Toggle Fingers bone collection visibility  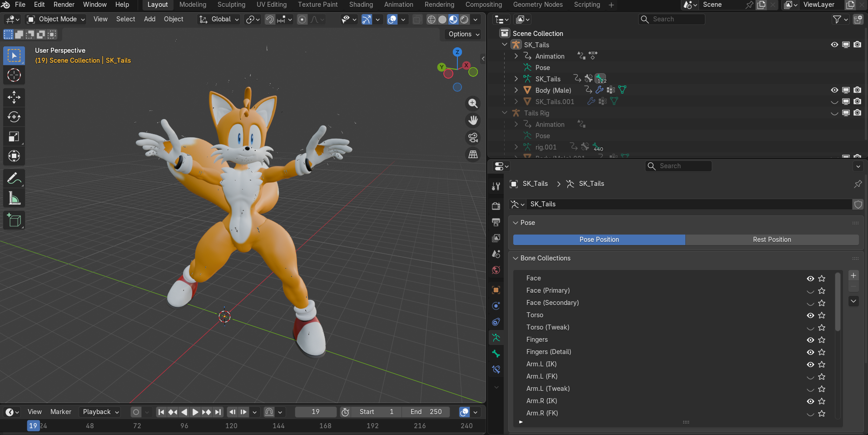pos(810,340)
